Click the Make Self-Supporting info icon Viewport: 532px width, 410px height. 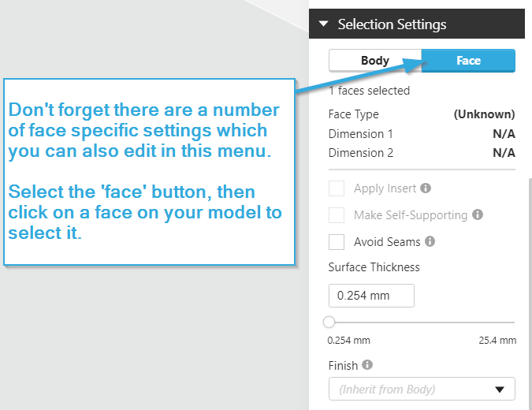(478, 214)
